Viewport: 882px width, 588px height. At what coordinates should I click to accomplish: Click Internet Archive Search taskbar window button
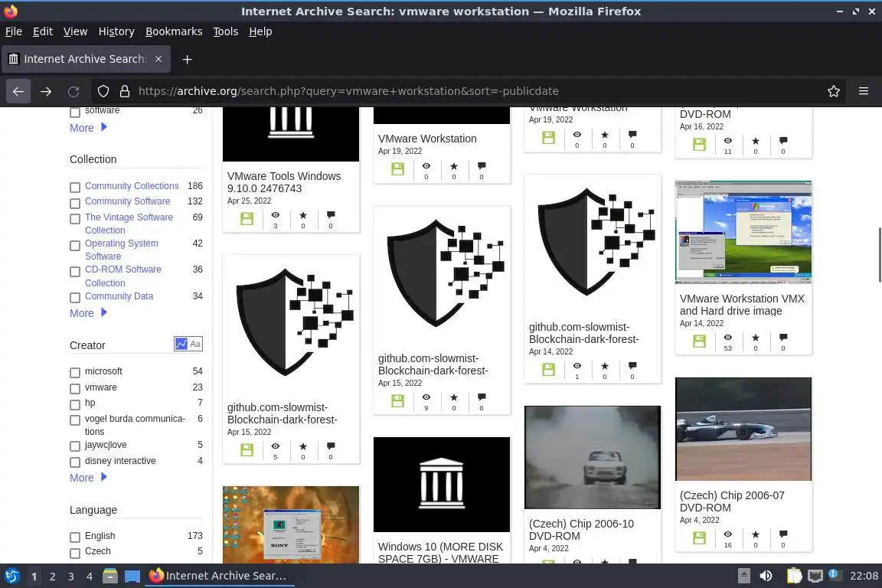pos(220,576)
